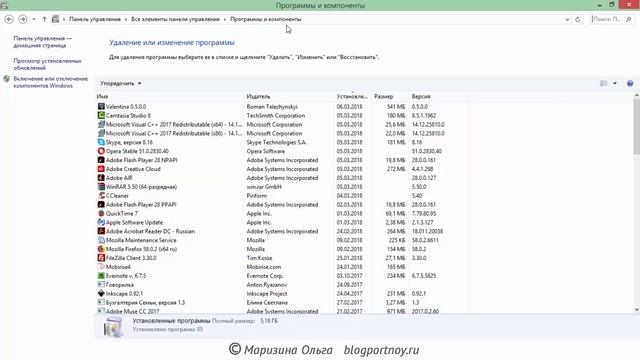640x360 pixels.
Task: Click publisher Skype Technologies S.A.
Action: click(276, 142)
